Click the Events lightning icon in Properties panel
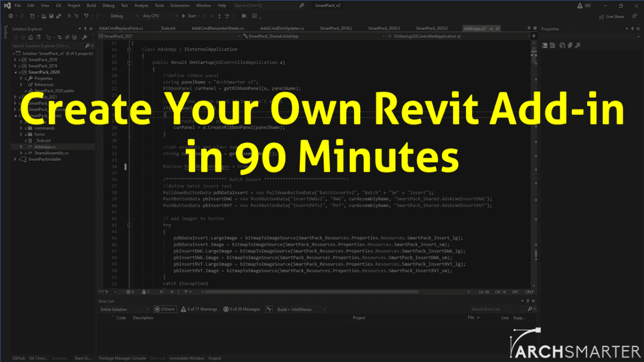Image resolution: width=644 pixels, height=362 pixels. click(x=570, y=45)
